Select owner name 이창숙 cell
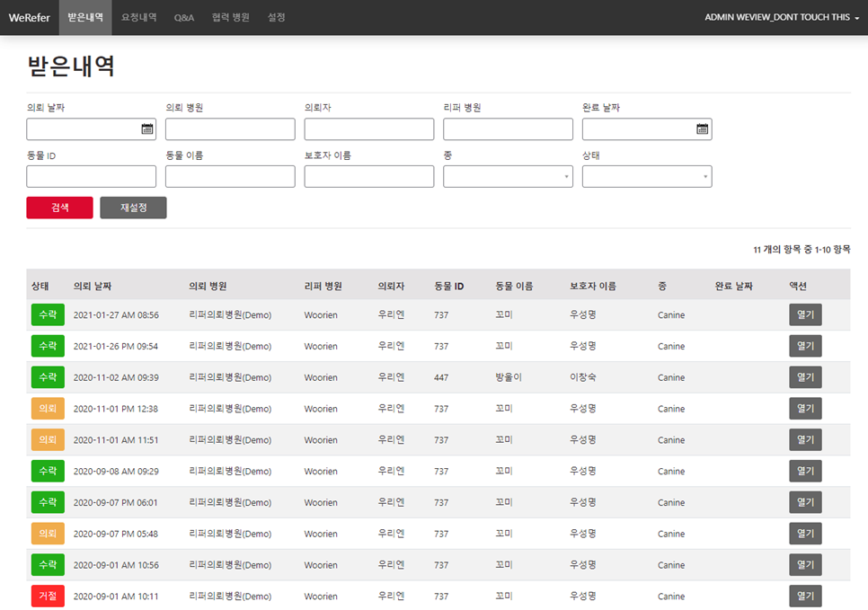 point(583,377)
